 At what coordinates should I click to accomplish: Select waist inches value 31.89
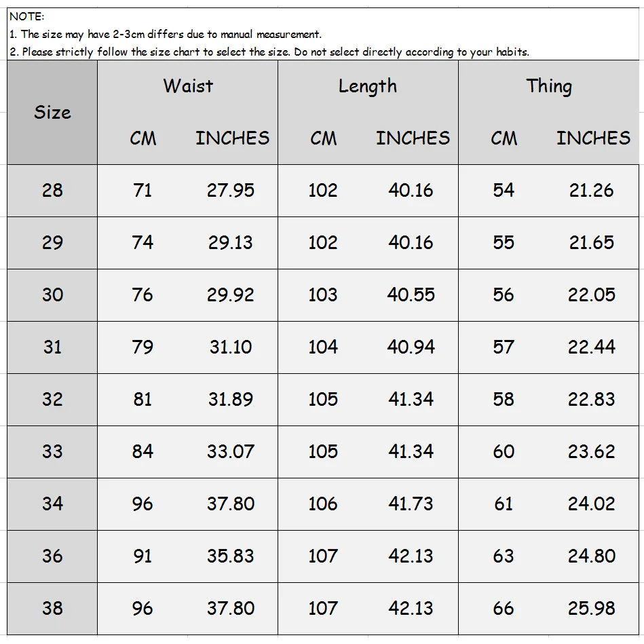231,399
